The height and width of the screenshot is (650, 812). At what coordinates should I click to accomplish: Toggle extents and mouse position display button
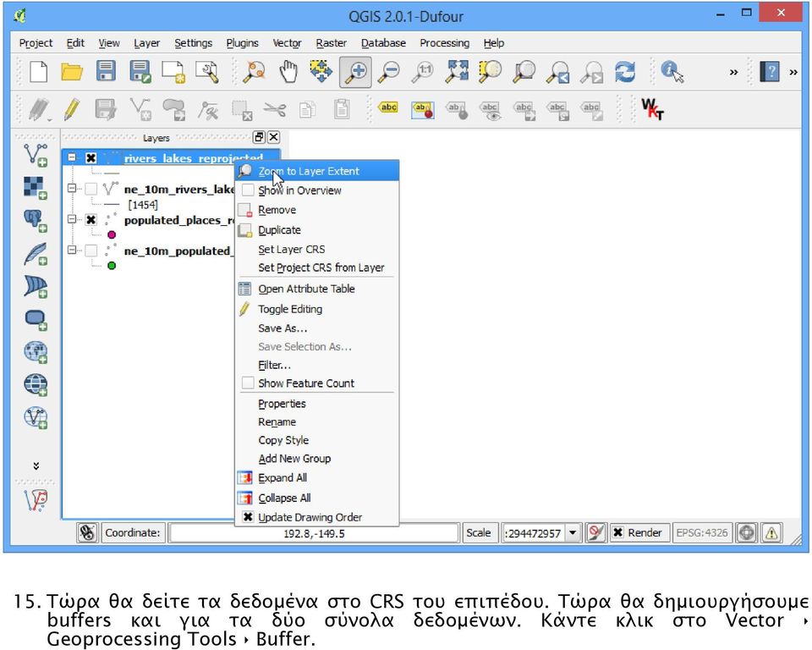pos(87,533)
